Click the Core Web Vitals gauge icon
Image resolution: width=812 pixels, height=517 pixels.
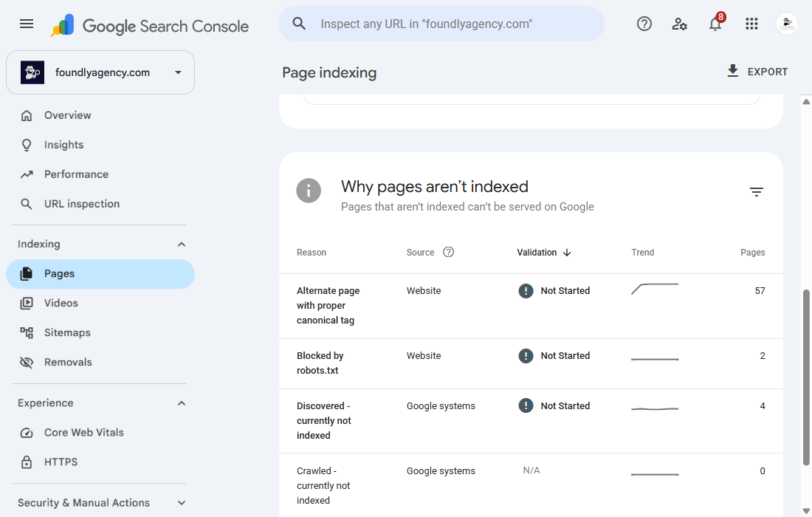point(27,433)
